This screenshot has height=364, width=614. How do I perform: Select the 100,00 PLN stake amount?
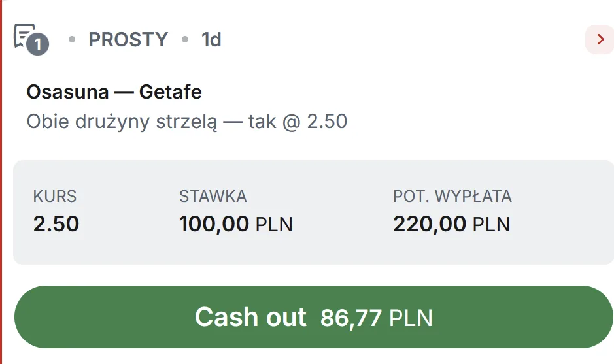[x=235, y=225]
